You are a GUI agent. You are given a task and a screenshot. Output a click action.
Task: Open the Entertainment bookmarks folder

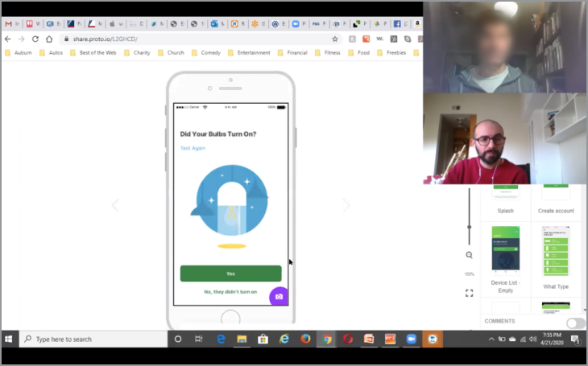[249, 53]
